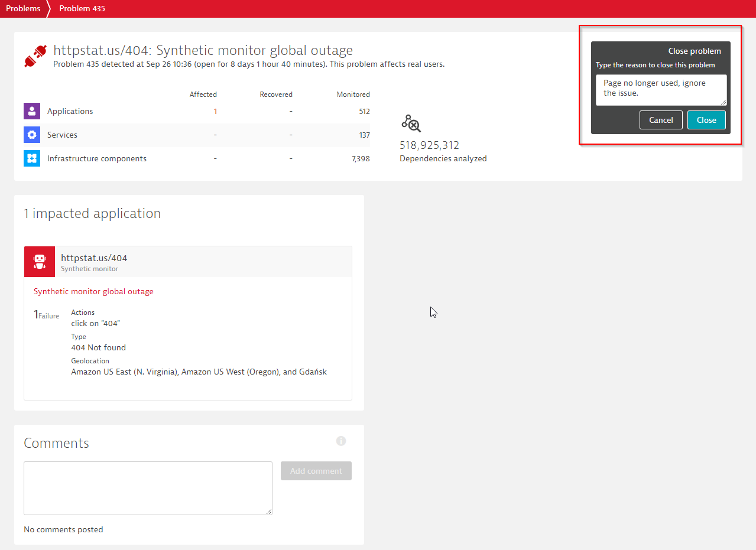This screenshot has height=550, width=756.
Task: Focus the close reason text box
Action: click(661, 90)
